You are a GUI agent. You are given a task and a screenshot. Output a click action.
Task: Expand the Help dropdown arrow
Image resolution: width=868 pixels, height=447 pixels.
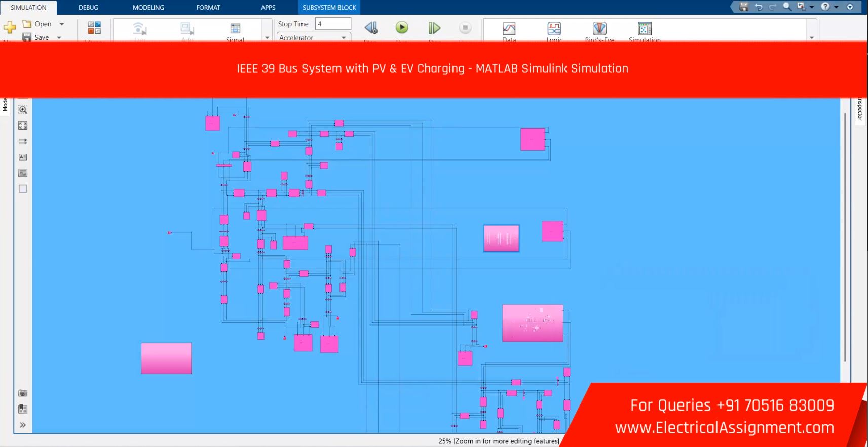click(x=836, y=7)
